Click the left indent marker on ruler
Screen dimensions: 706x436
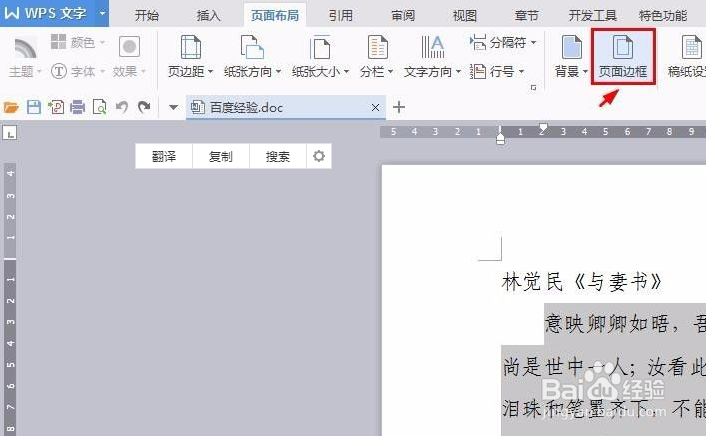(501, 140)
